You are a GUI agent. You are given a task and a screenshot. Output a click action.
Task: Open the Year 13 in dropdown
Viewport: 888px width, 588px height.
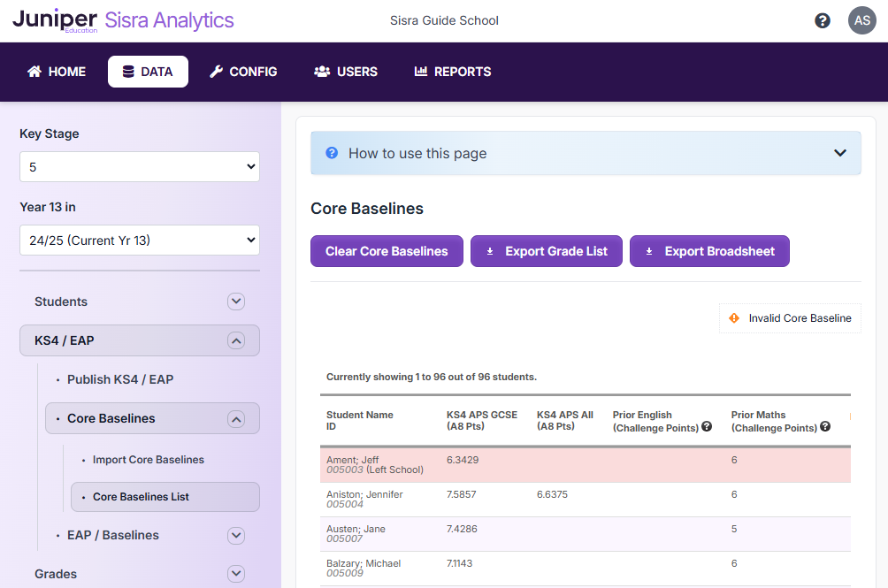(x=139, y=240)
